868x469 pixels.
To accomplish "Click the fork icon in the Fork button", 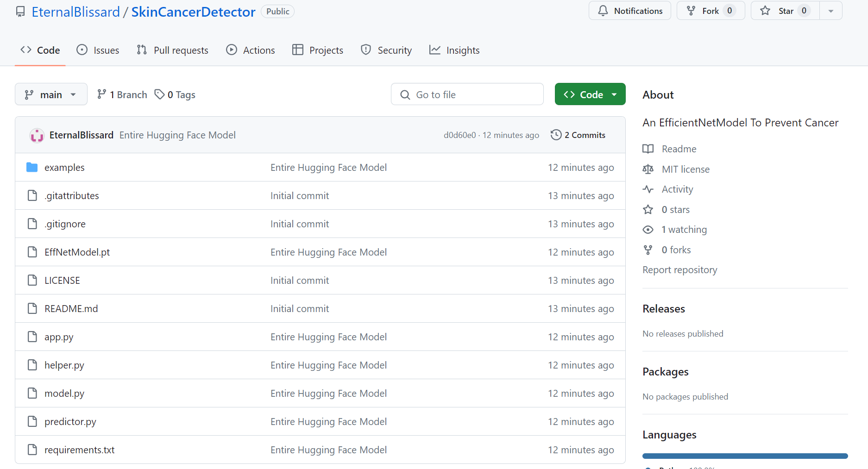I will 691,11.
